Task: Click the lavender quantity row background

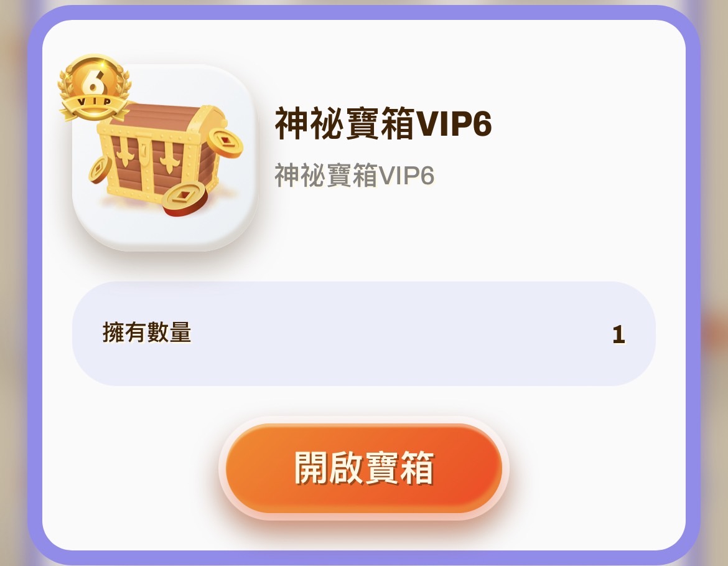Action: (x=363, y=333)
